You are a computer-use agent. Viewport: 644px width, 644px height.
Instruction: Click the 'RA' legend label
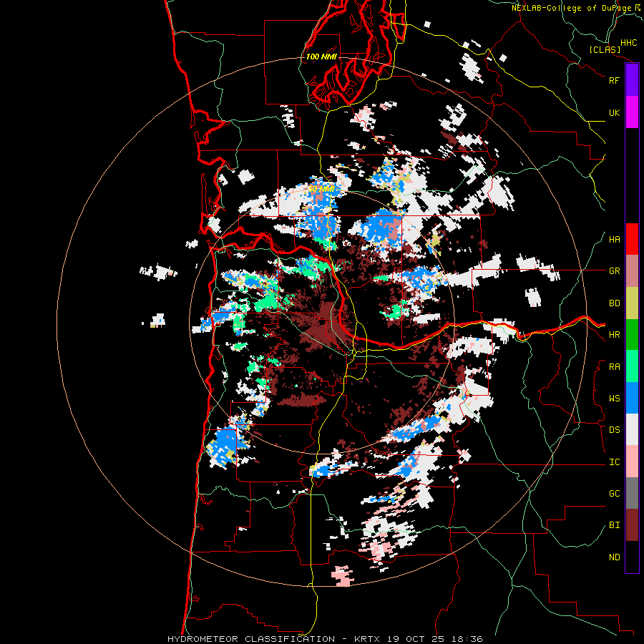point(614,367)
